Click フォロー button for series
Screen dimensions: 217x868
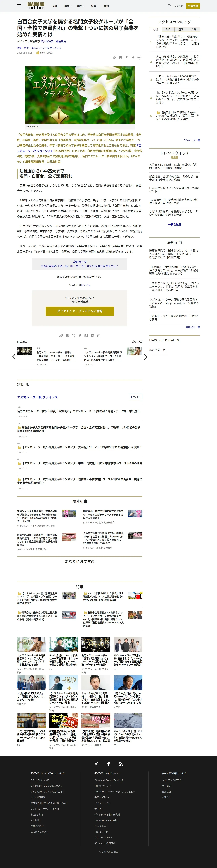pyautogui.click(x=136, y=397)
